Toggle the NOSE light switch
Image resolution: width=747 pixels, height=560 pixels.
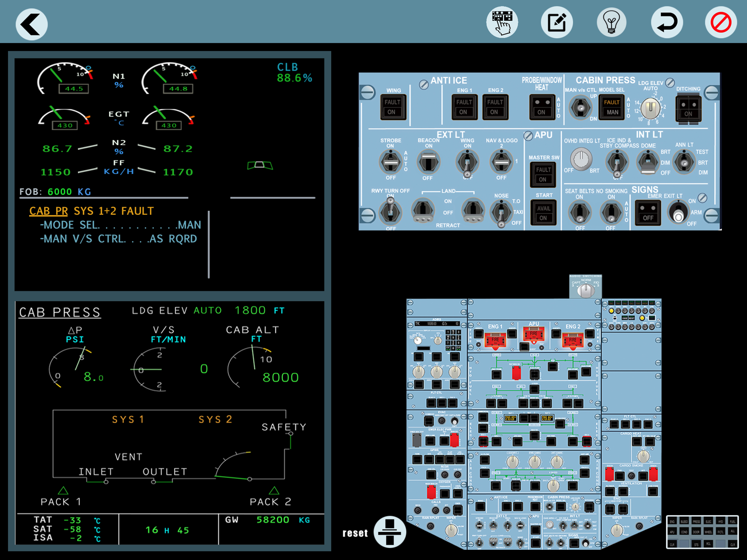pos(501,213)
